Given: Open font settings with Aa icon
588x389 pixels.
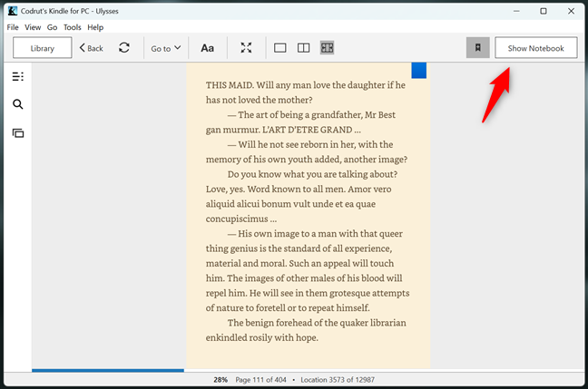Looking at the screenshot, I should [208, 48].
